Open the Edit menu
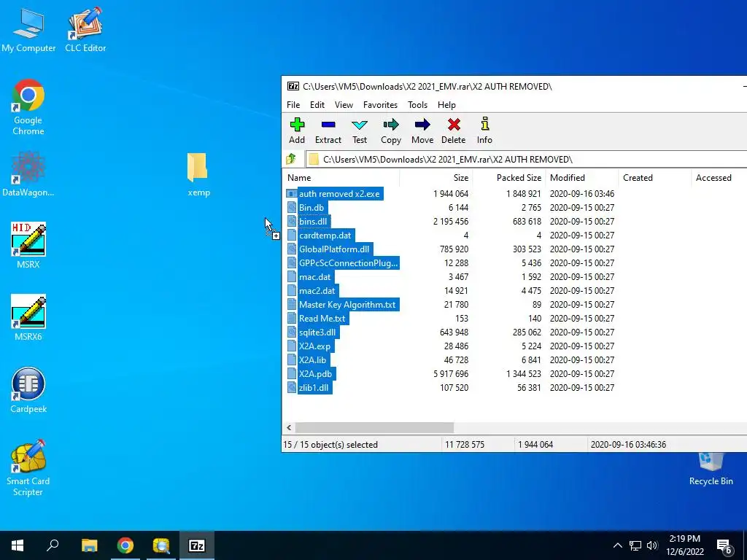This screenshot has width=747, height=560. coord(317,105)
